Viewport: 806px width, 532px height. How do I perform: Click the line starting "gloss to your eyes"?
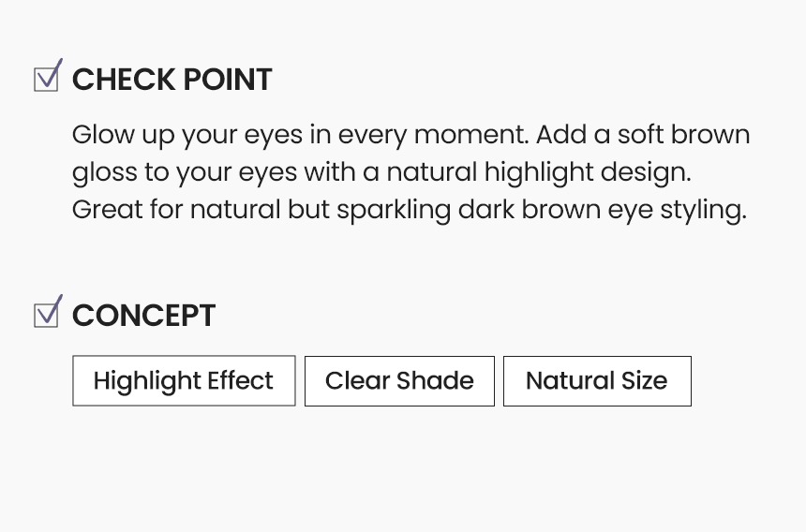(x=381, y=172)
